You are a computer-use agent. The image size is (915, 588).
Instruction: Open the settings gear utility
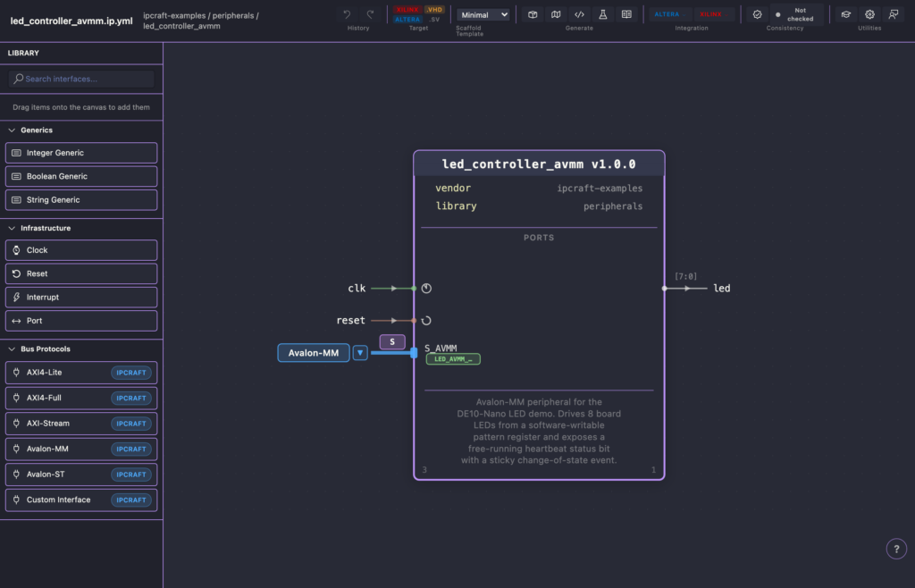point(869,14)
